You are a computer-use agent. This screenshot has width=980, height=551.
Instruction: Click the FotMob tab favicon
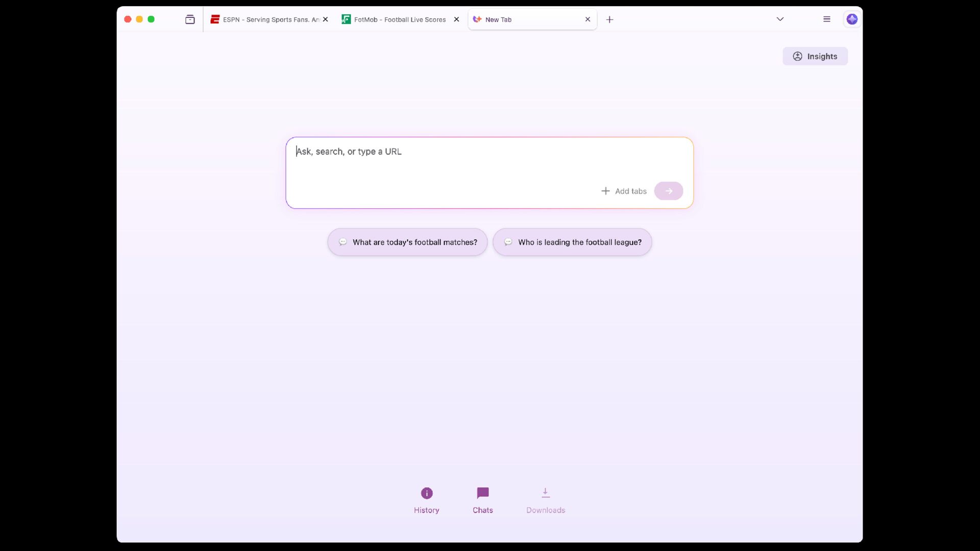pos(346,19)
